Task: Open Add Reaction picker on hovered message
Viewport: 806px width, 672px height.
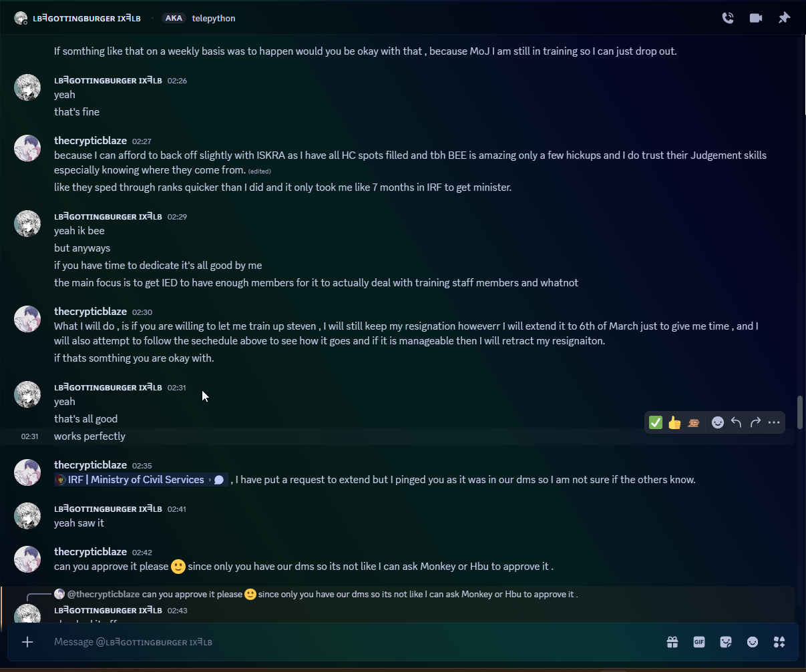Action: coord(718,422)
